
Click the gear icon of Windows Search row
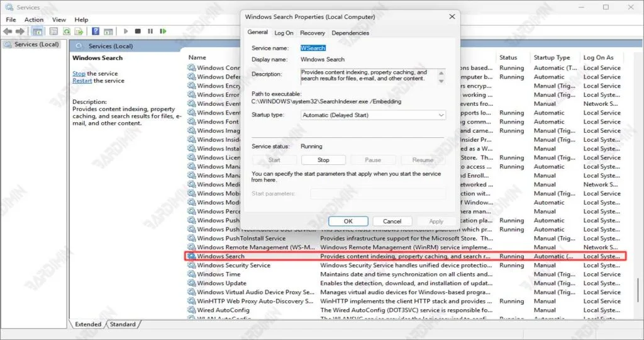point(192,256)
